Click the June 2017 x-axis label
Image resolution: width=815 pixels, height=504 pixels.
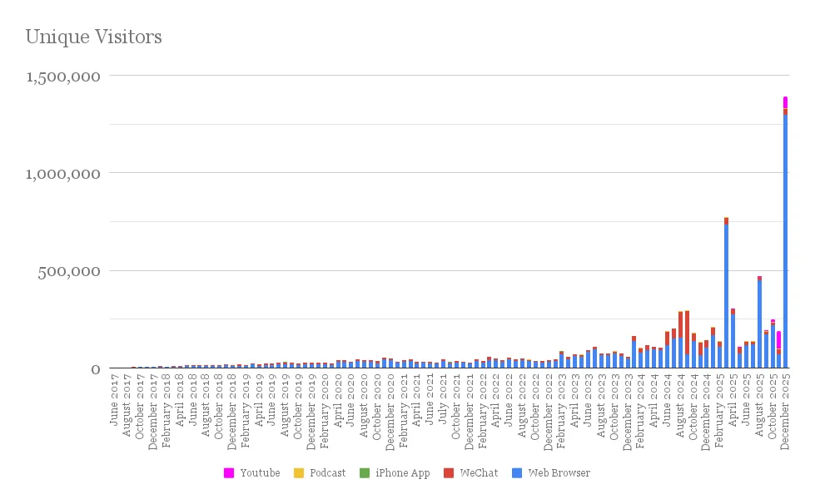click(x=115, y=401)
